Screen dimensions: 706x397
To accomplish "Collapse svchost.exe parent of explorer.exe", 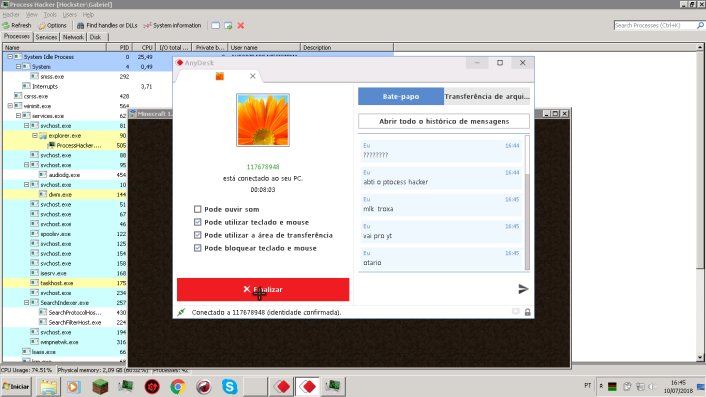I will point(27,126).
